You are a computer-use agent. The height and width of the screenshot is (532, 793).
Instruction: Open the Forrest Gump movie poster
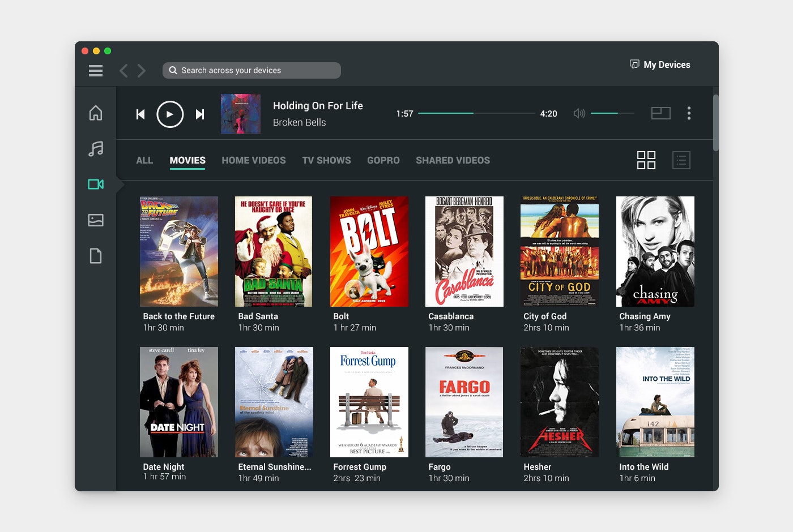tap(369, 402)
